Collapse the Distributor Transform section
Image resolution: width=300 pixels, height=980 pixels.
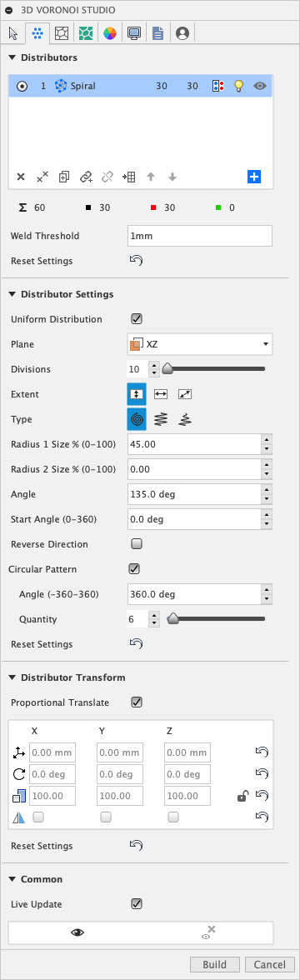point(12,677)
